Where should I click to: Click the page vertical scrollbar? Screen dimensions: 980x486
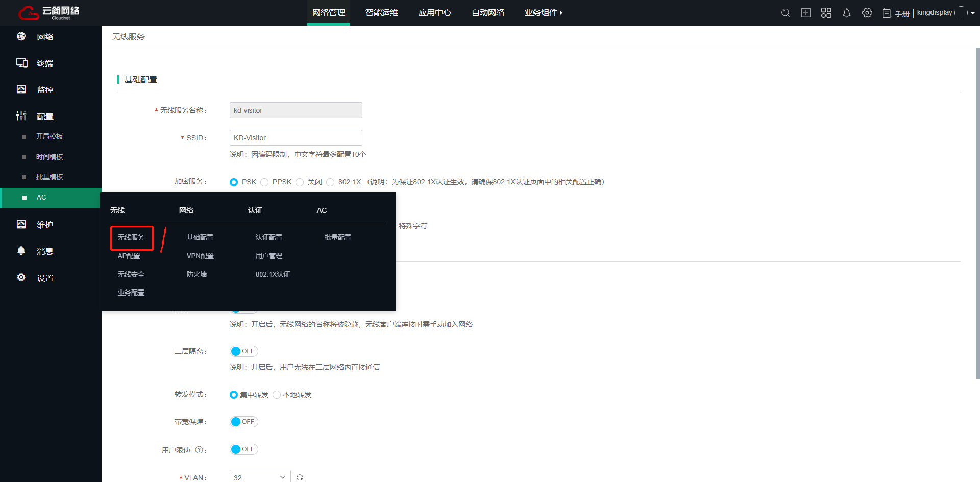tap(977, 213)
